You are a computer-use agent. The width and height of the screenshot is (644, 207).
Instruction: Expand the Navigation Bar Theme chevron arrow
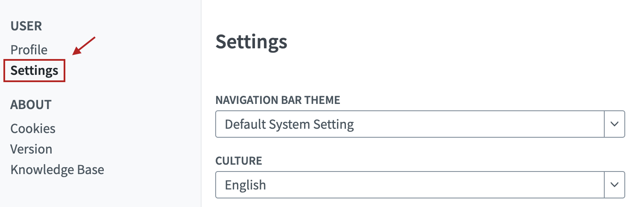615,124
